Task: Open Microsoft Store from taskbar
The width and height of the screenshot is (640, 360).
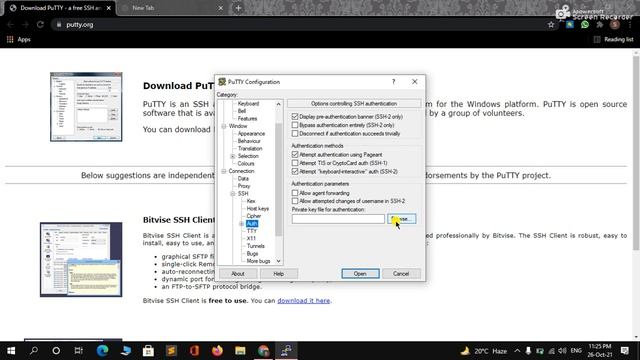Action: (148, 351)
